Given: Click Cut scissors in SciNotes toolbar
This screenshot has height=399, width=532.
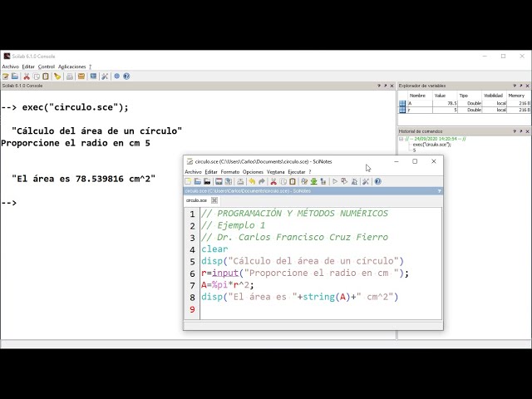Looking at the screenshot, I should point(273,181).
